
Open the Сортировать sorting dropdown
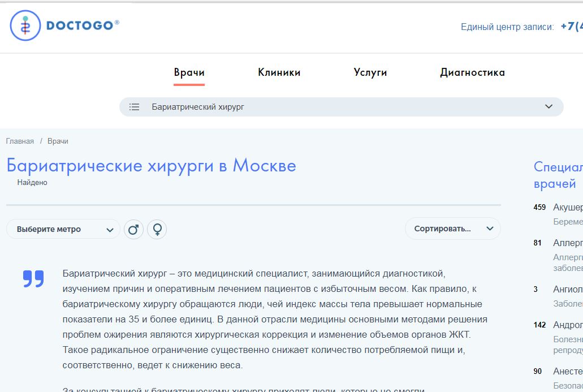(453, 229)
